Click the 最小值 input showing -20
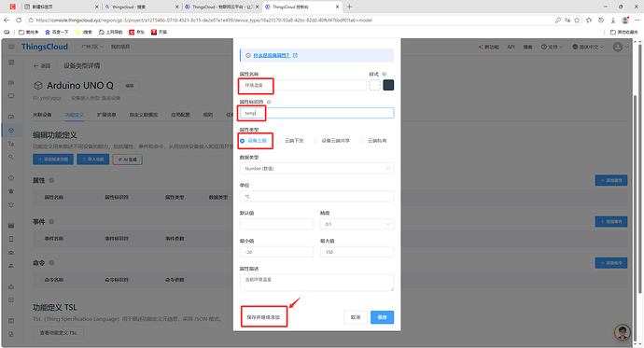 (276, 252)
